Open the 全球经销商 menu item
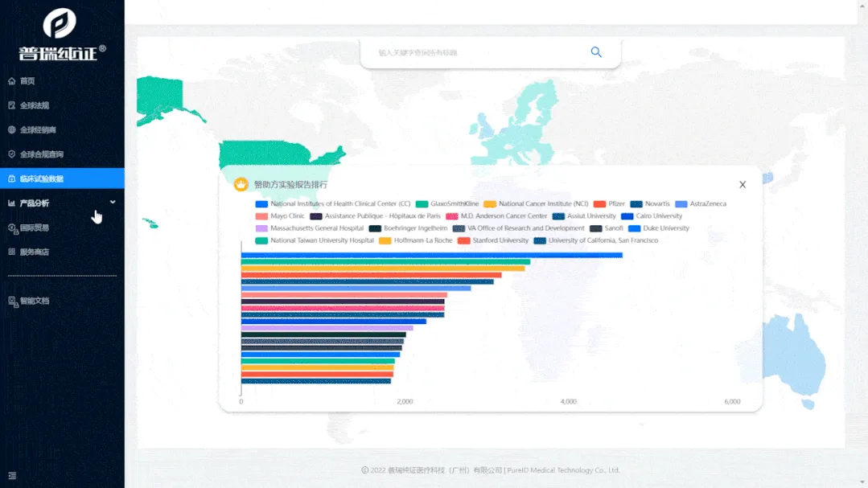868x488 pixels. tap(62, 129)
